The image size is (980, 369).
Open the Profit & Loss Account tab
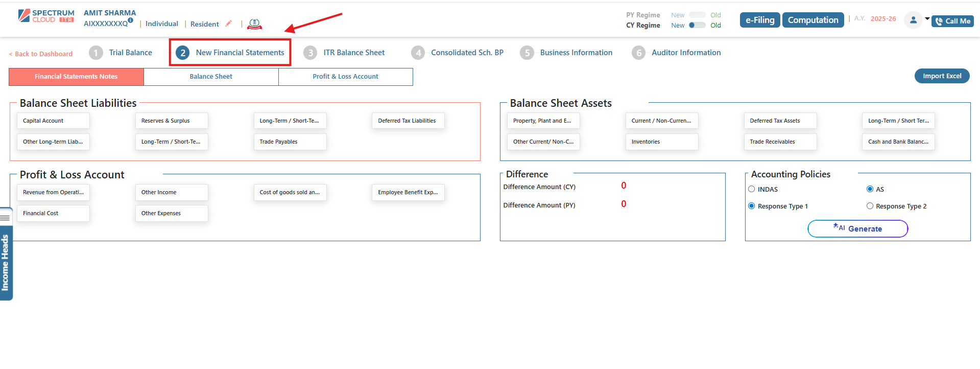pos(345,77)
